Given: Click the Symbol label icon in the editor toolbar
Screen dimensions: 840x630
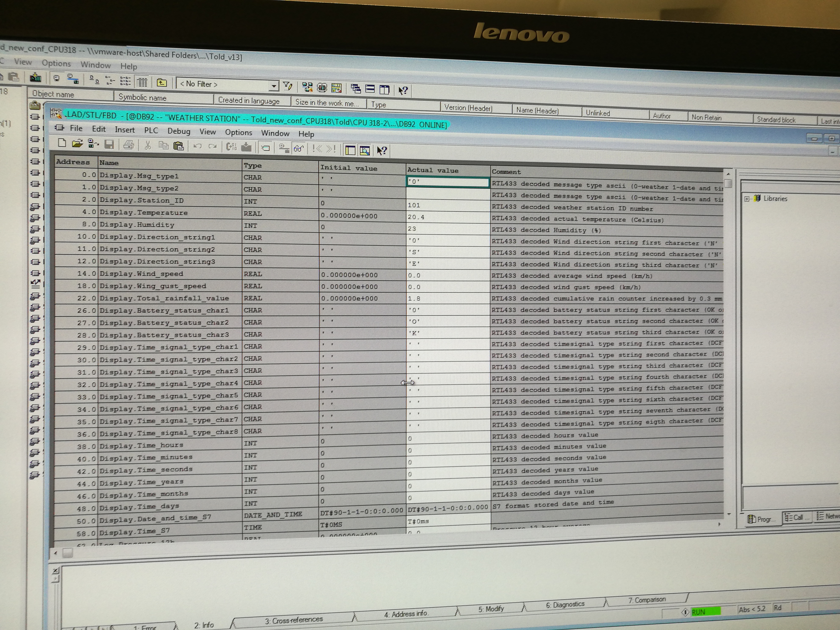Looking at the screenshot, I should coord(265,148).
